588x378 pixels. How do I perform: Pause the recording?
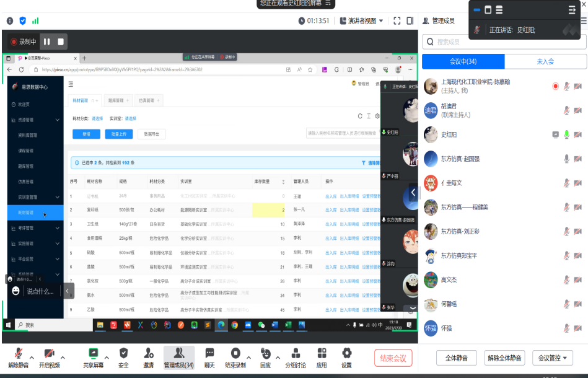click(x=47, y=42)
